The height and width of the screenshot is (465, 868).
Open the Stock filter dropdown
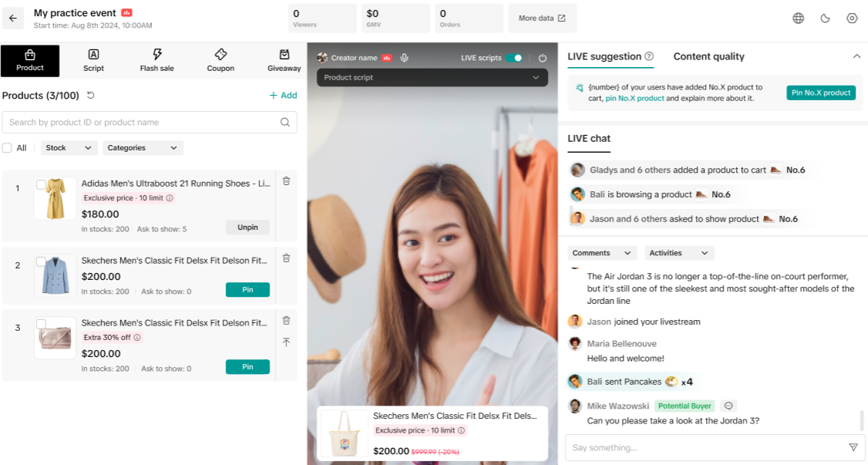tap(69, 148)
